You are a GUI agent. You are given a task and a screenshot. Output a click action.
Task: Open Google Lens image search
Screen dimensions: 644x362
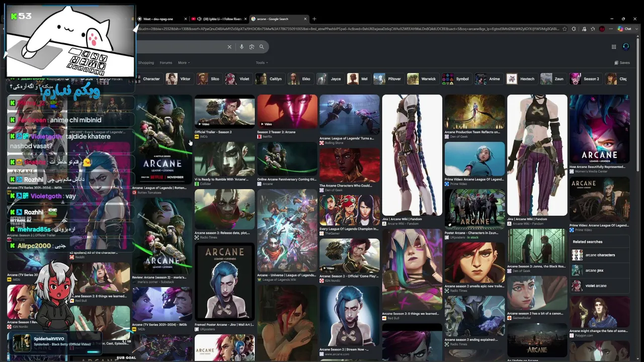pyautogui.click(x=252, y=47)
